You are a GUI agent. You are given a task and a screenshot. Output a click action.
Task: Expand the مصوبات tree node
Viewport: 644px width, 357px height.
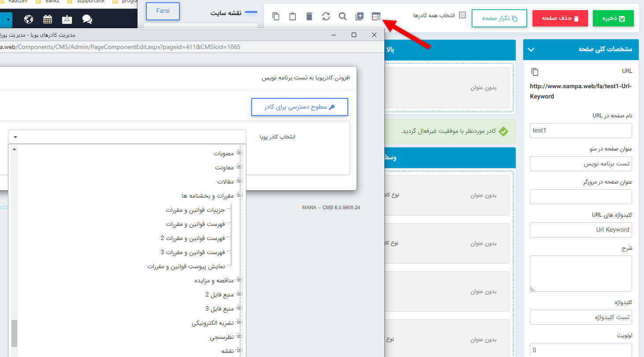[240, 153]
